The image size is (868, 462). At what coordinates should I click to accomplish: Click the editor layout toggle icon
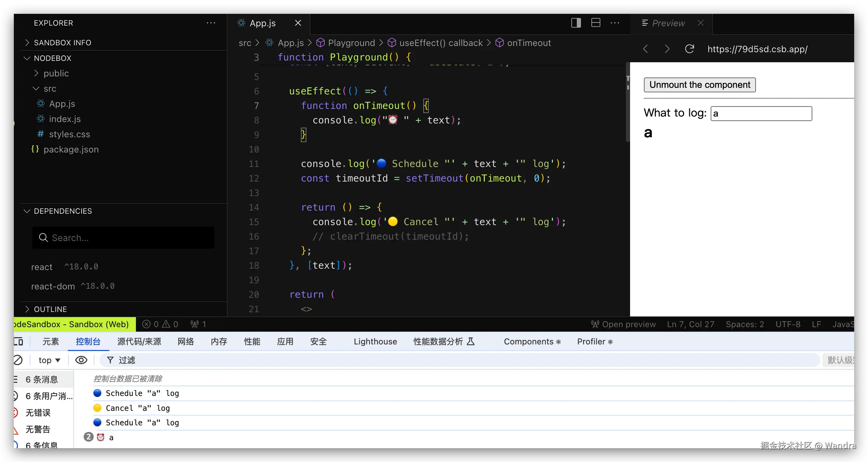coord(595,23)
